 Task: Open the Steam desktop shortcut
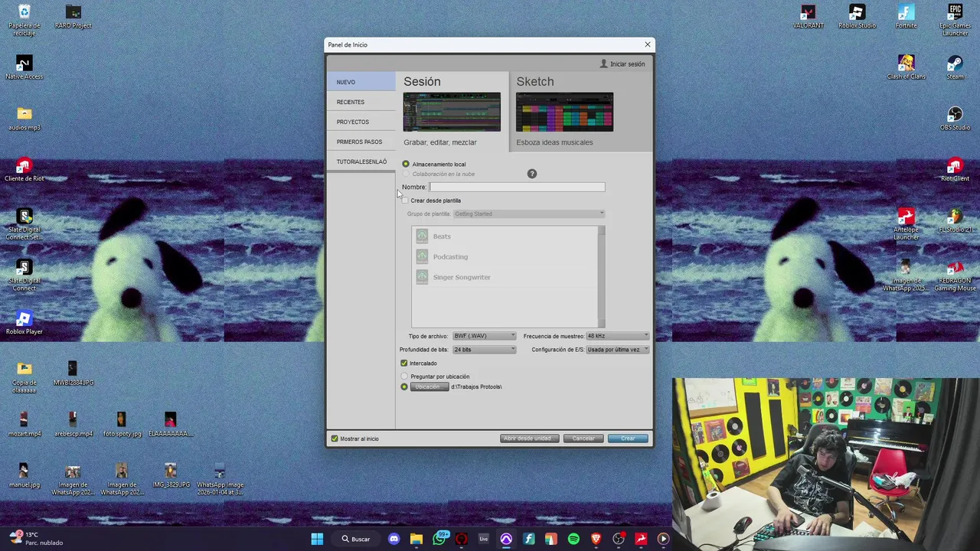955,67
